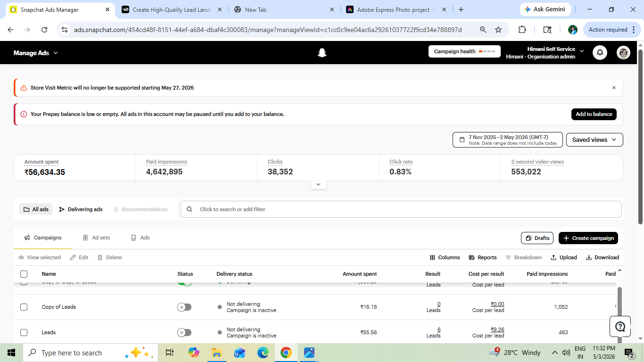Click the ₹9.26 cost per lead link
Viewport: 644px width, 362px height.
click(497, 329)
